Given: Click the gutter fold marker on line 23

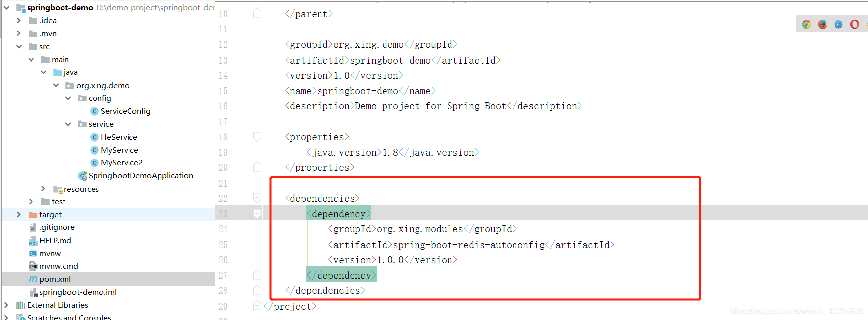Looking at the screenshot, I should click(x=257, y=213).
